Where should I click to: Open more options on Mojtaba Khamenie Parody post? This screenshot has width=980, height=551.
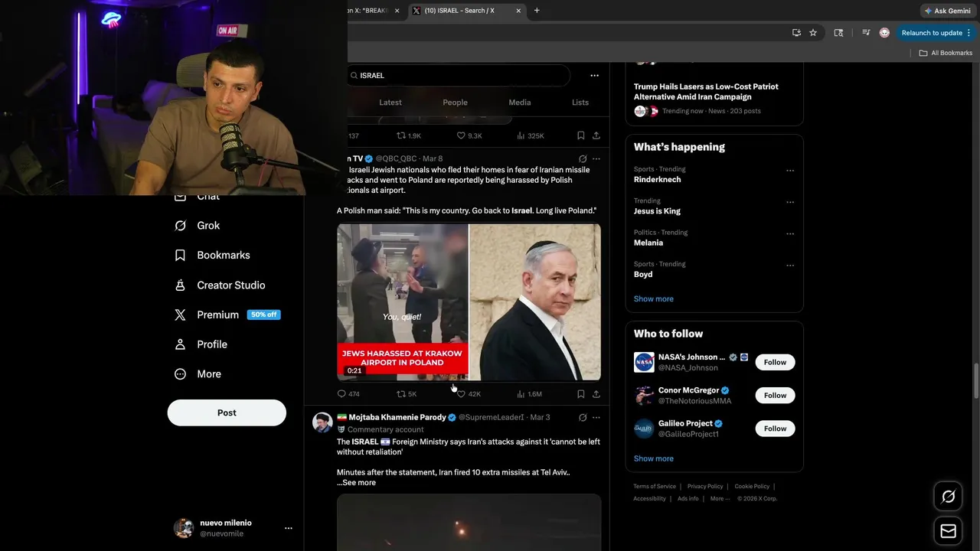click(x=596, y=418)
